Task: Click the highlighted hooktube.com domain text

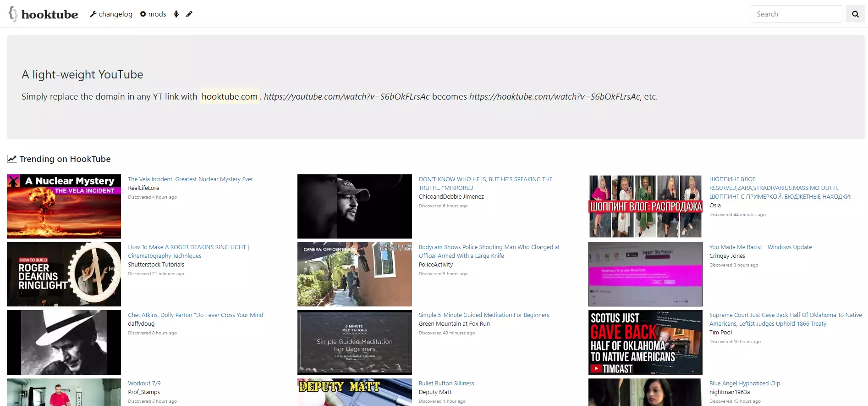Action: coord(230,96)
